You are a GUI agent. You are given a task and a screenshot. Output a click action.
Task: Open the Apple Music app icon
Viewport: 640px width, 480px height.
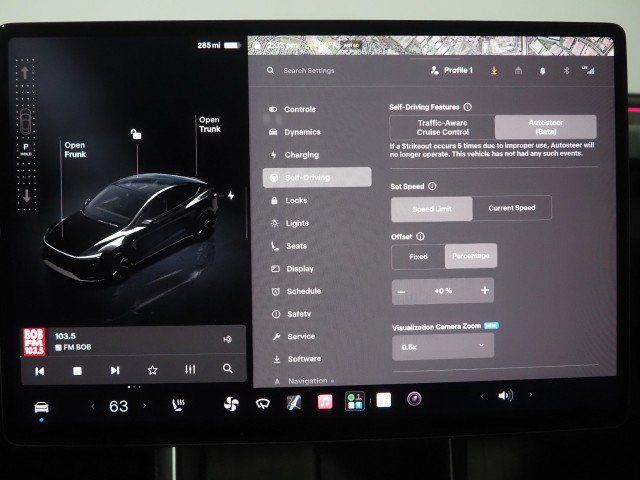[325, 402]
